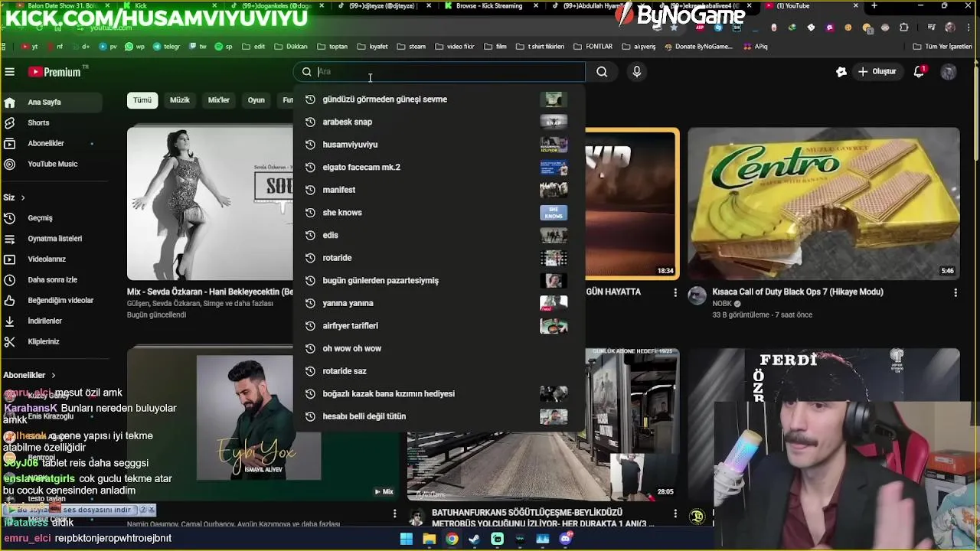This screenshot has height=551, width=980.
Task: Click the 'Donate ByNoGame...' bookmark
Action: [x=698, y=47]
